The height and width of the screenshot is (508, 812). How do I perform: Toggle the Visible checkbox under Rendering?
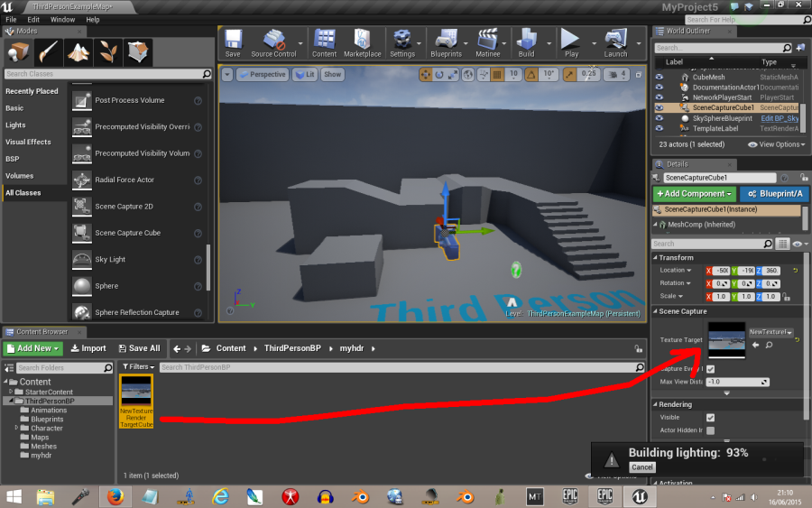pos(711,418)
